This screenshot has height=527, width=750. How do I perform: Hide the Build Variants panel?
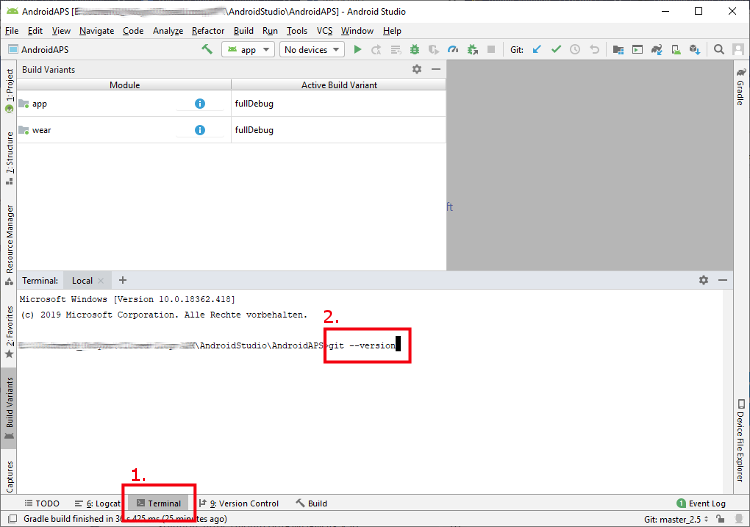436,69
